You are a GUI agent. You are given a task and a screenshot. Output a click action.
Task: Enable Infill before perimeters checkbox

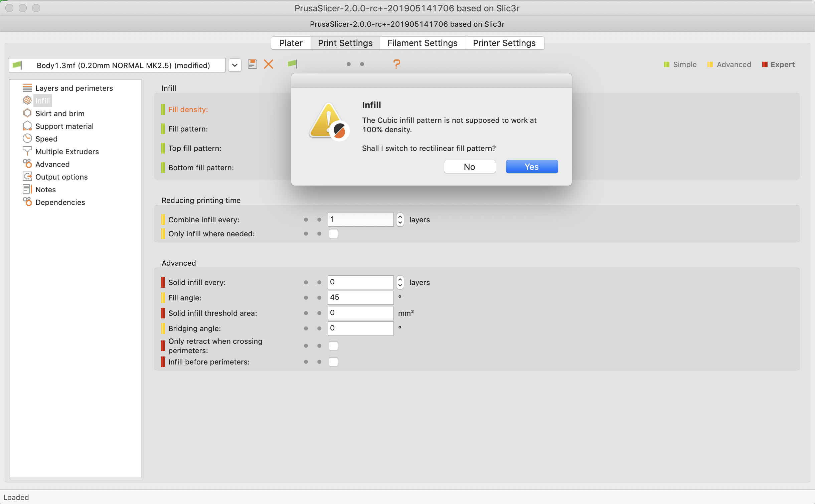point(333,362)
